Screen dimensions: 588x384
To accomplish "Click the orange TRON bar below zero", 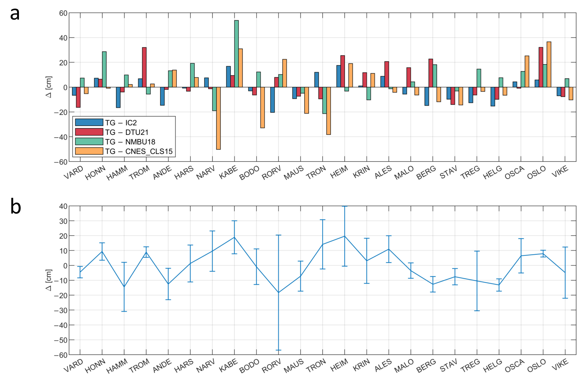I will [329, 111].
